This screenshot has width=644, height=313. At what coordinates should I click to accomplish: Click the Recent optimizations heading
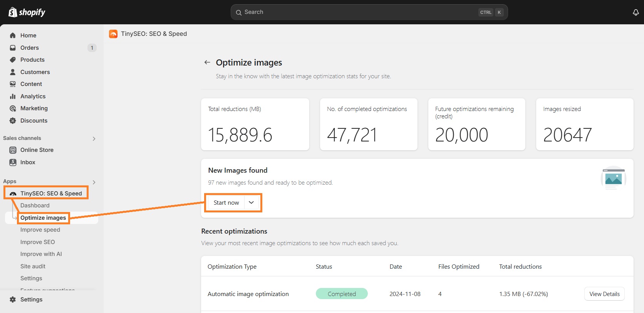click(x=234, y=231)
